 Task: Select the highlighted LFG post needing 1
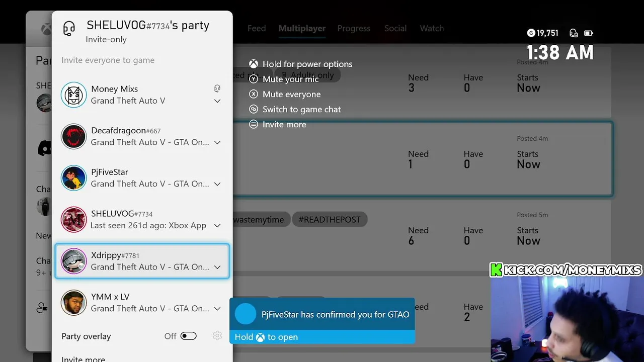coord(423,159)
